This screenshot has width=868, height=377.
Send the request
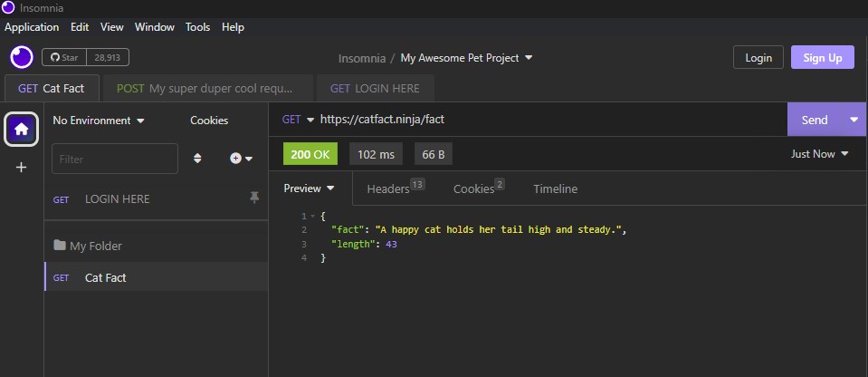815,120
